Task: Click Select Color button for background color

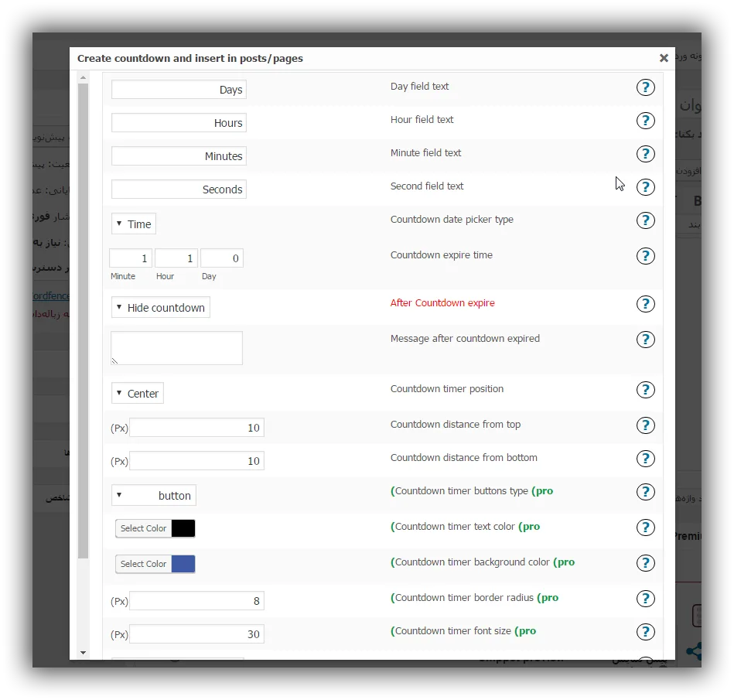Action: (143, 564)
